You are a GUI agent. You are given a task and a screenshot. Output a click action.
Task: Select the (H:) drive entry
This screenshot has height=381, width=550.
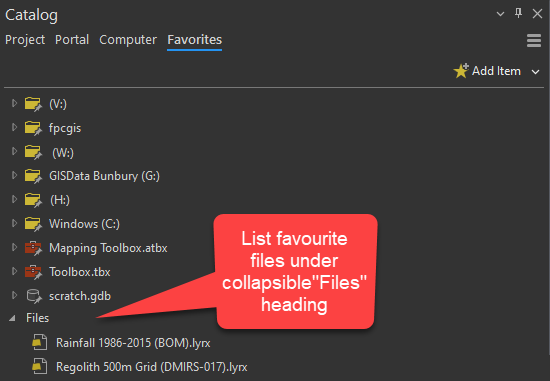(x=60, y=200)
